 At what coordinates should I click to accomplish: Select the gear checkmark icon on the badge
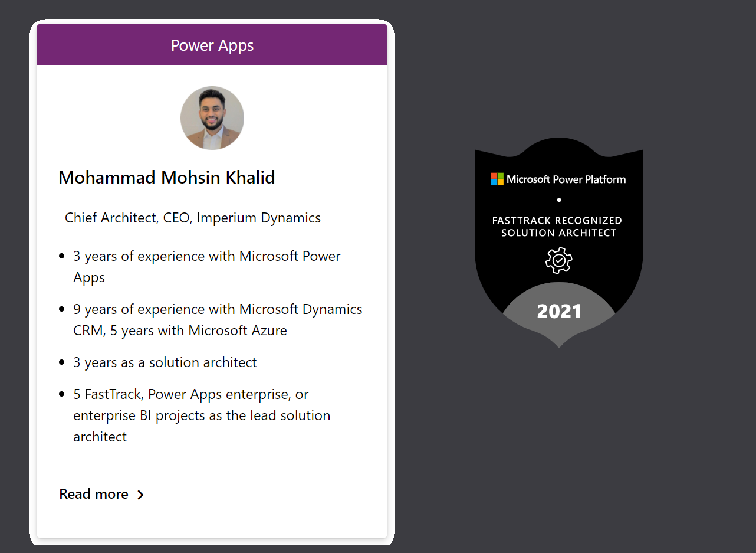pyautogui.click(x=558, y=260)
